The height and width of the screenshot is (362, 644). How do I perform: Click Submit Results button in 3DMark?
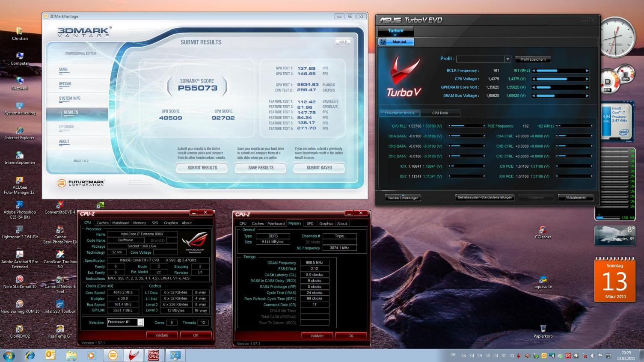pos(202,168)
